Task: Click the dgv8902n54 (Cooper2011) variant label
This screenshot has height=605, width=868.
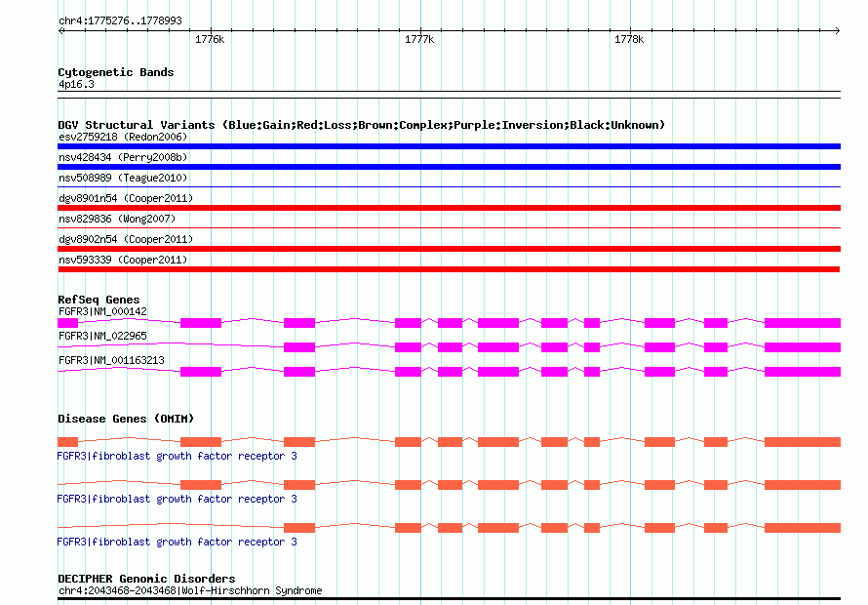Action: [x=126, y=239]
